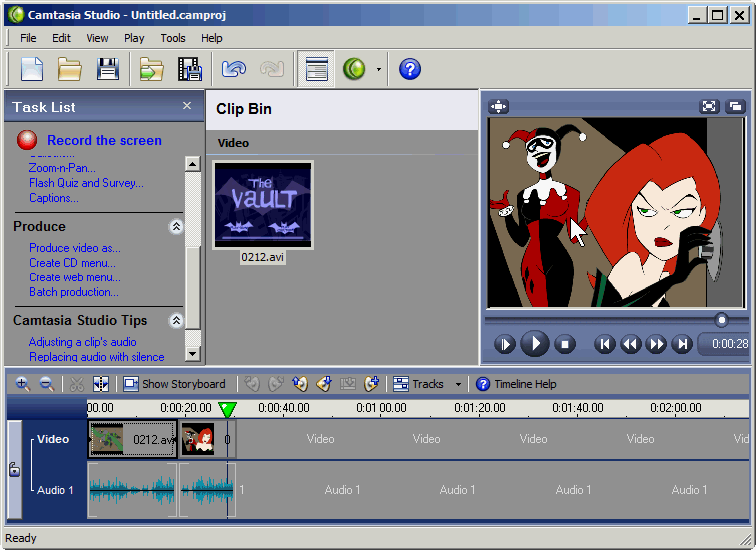Open Help with blue question mark icon
This screenshot has width=756, height=550.
410,69
